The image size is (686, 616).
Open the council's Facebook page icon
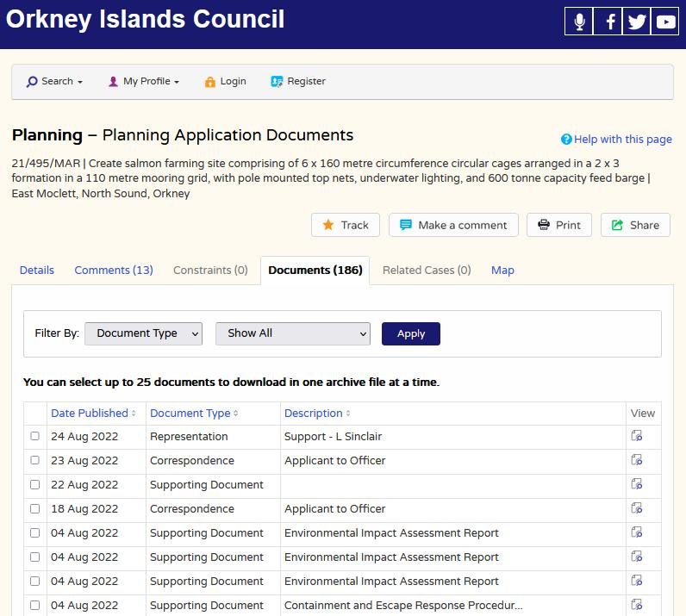(x=608, y=22)
